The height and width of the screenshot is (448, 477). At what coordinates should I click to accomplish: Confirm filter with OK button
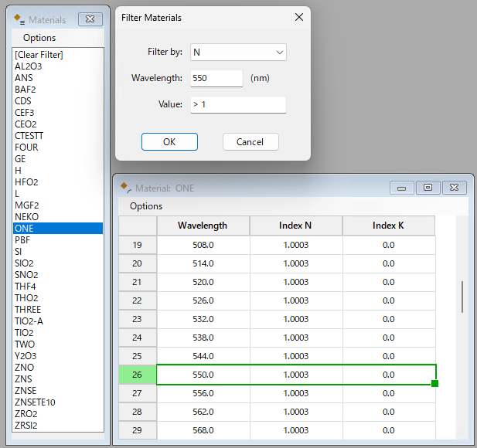(169, 141)
